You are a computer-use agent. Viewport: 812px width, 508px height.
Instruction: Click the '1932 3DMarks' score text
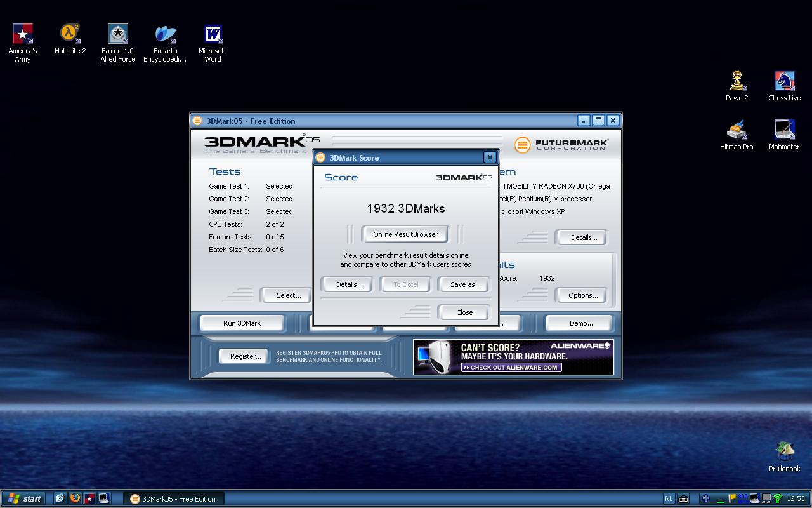tap(406, 208)
